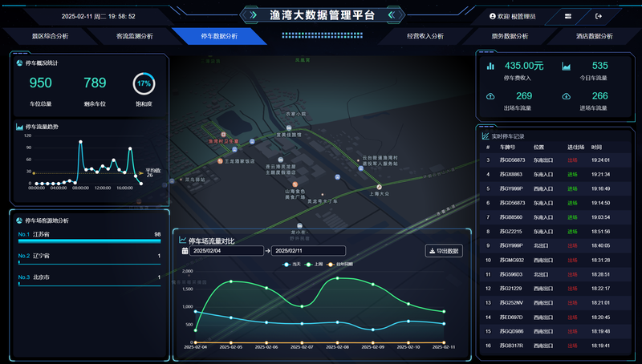Screen dimensions: 642x364
Task: Click the right-pointing double chevron by the title
Action: point(254,15)
